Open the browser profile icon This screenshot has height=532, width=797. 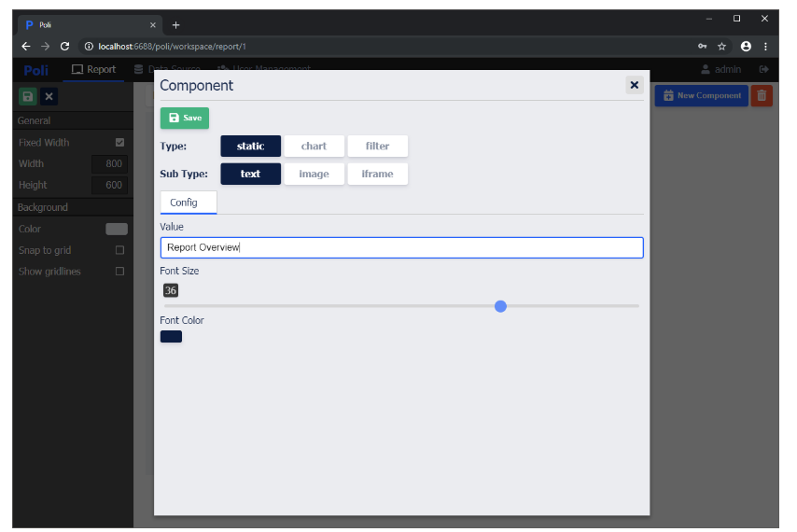[x=746, y=47]
